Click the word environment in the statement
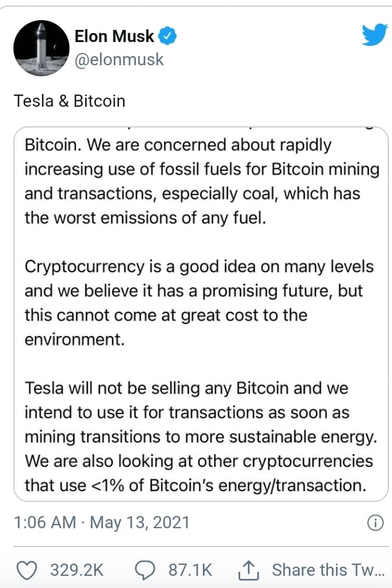The width and height of the screenshot is (392, 588). coord(74,339)
